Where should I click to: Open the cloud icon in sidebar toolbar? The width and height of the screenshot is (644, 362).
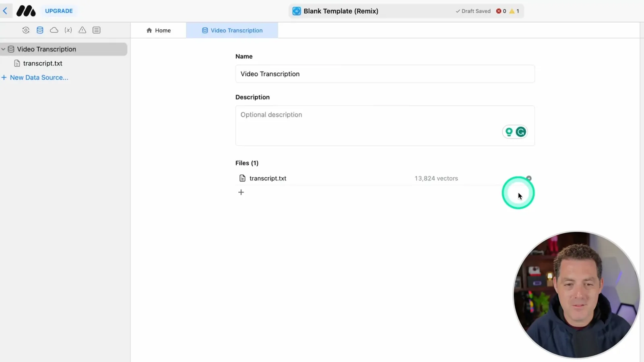pos(54,30)
